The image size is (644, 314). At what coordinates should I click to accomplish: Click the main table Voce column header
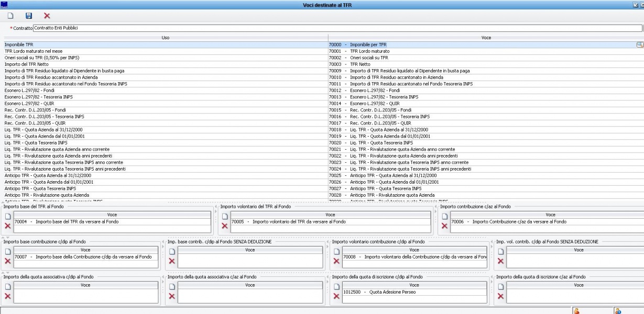click(x=485, y=38)
